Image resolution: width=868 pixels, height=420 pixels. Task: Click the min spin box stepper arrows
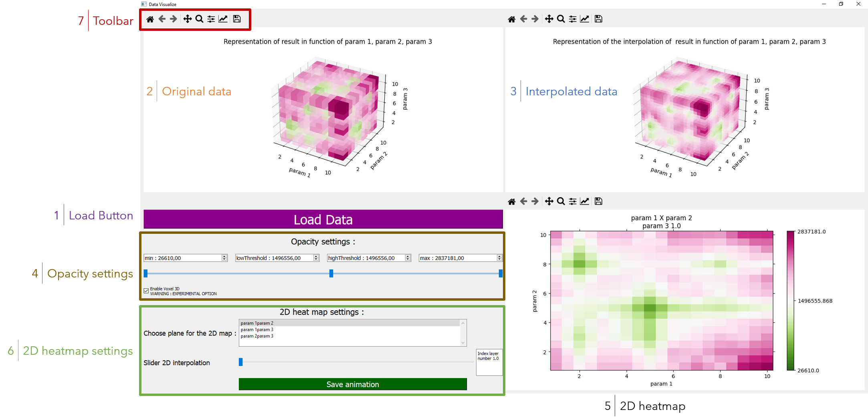click(x=224, y=258)
